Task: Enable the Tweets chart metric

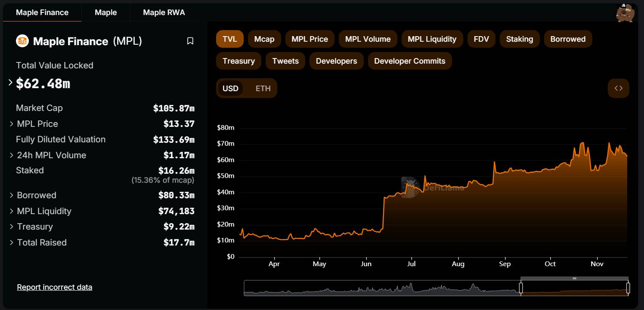Action: coord(285,61)
